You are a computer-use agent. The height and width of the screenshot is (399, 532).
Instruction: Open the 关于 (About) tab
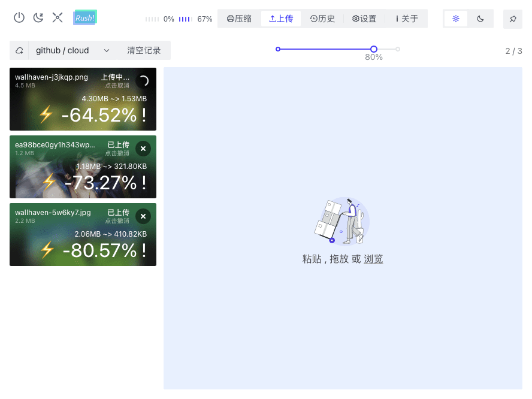point(406,19)
